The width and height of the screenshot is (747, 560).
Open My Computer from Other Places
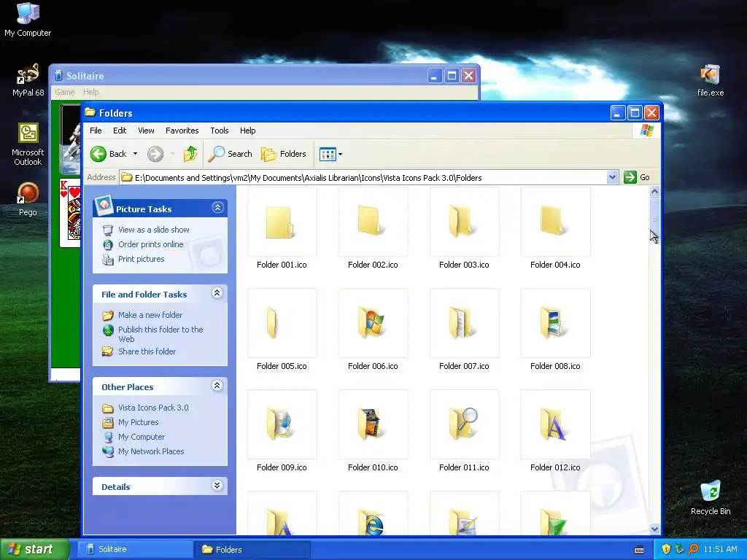(142, 437)
